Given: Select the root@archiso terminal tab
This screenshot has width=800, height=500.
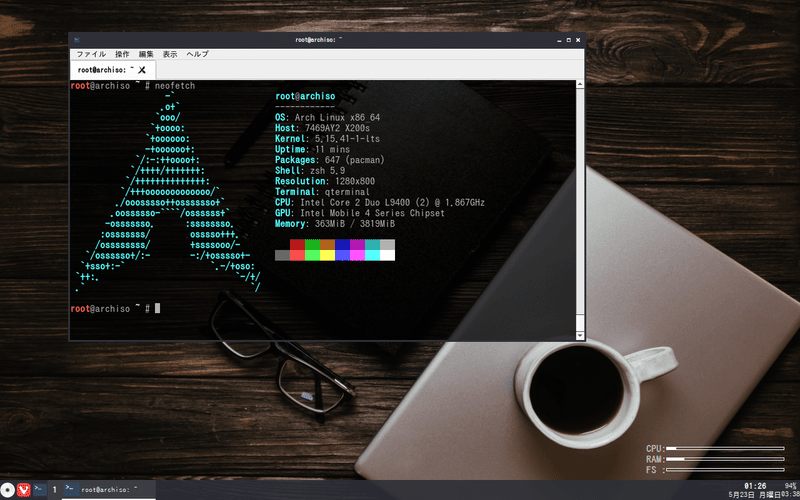Looking at the screenshot, I should click(x=113, y=70).
